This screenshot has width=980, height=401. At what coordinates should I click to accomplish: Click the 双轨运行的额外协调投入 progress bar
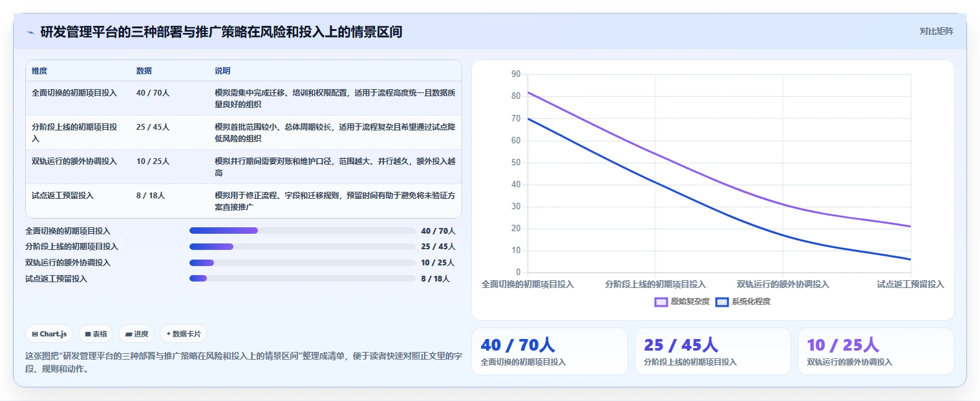click(x=302, y=263)
